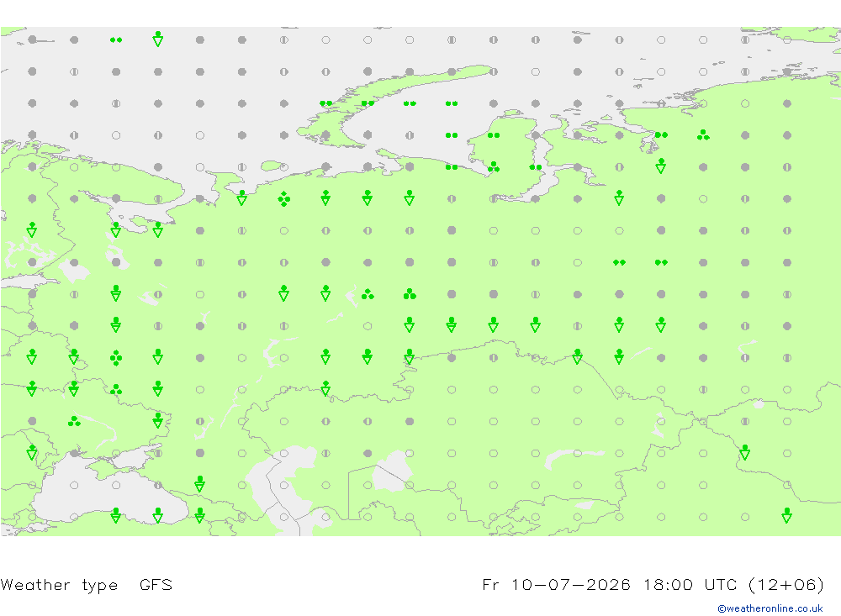This screenshot has height=616, width=841.
Task: Click the weatheronline.co.uk copyright link
Action: [770, 608]
